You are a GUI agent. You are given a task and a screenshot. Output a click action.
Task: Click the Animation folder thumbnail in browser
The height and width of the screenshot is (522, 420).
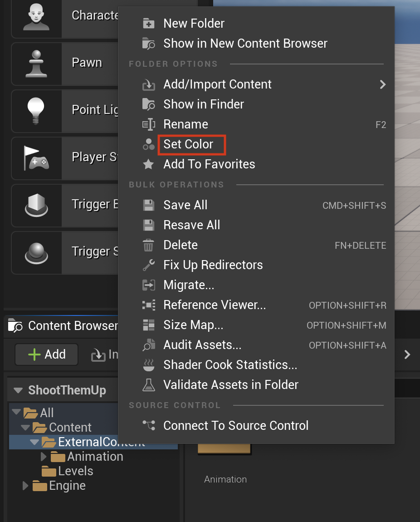tap(224, 448)
